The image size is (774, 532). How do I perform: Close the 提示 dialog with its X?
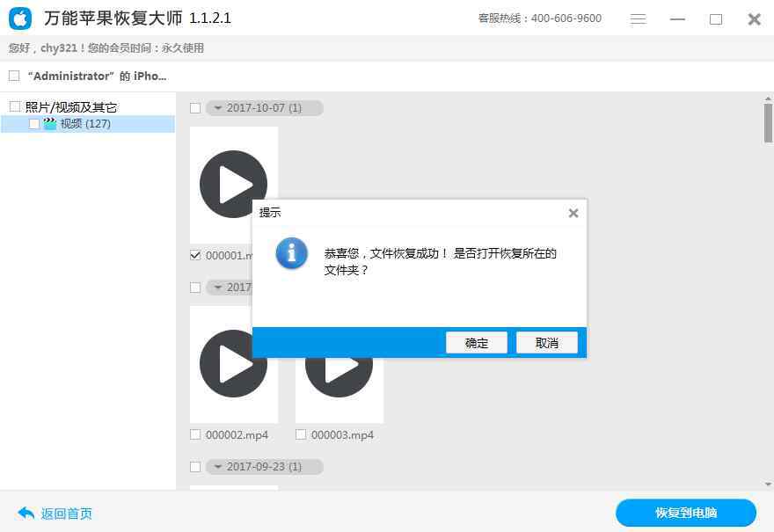[x=573, y=213]
